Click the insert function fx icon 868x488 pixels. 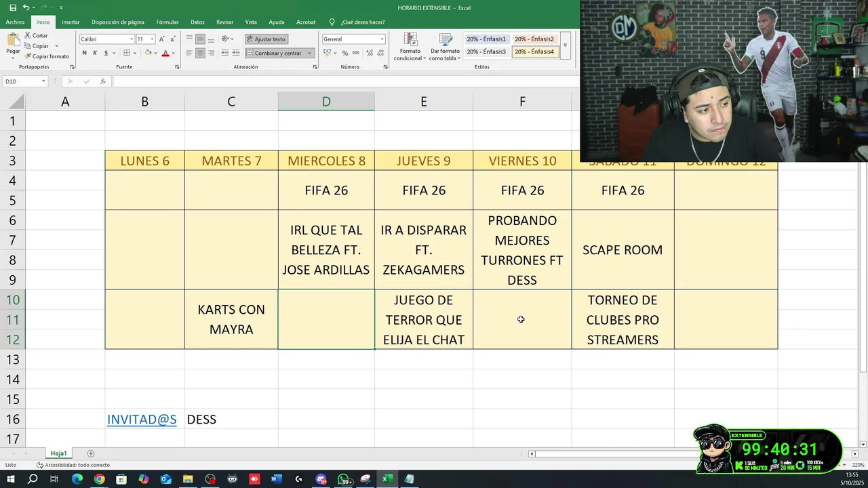point(103,81)
